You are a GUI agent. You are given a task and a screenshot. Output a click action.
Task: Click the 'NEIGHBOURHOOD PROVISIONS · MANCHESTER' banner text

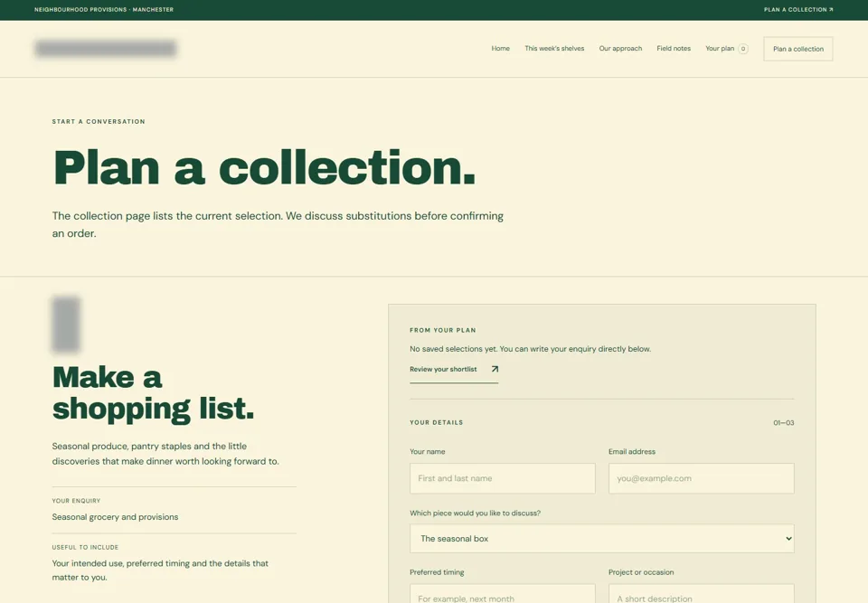(x=103, y=9)
